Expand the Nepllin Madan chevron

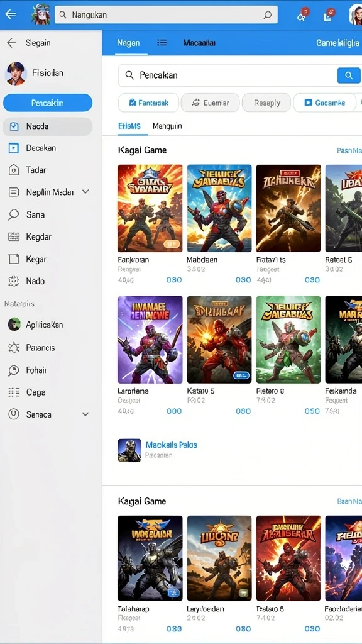pos(85,192)
